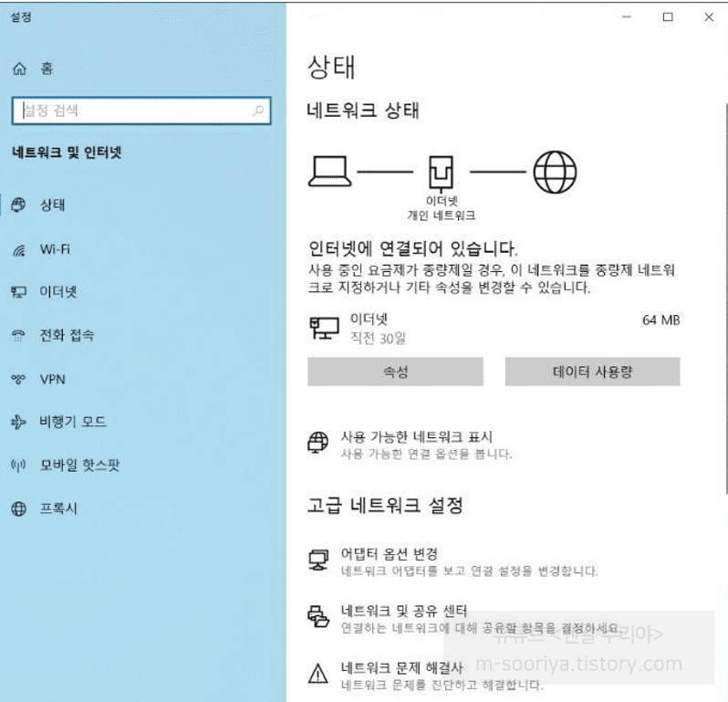
Task: Click the 전화 접속 dial-up icon
Action: point(18,336)
